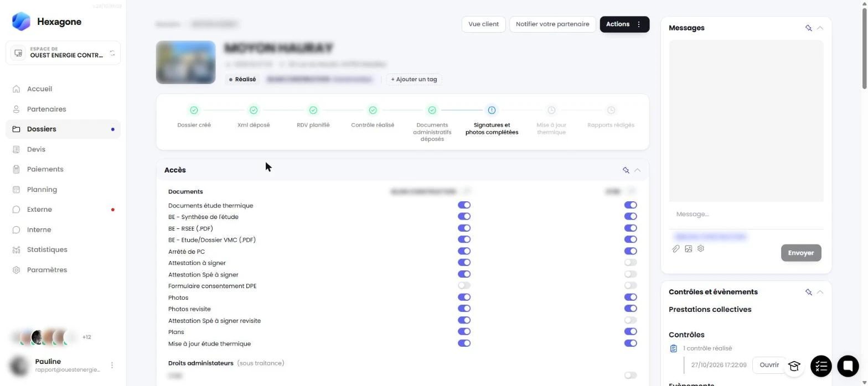Collapse the Accès panel
This screenshot has width=868, height=386.
tap(637, 170)
